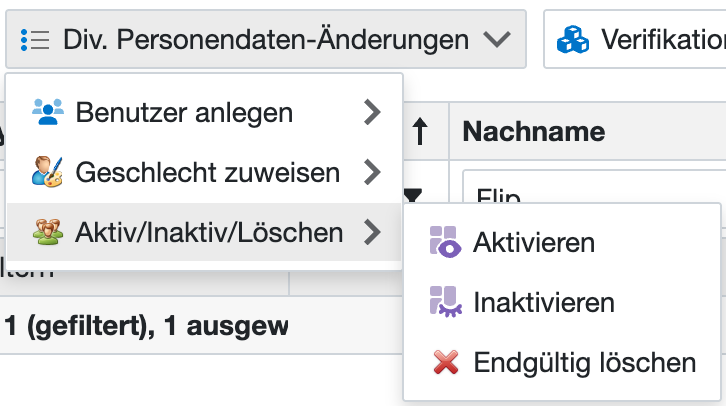This screenshot has height=406, width=726.
Task: Click the people icon next to Benutzer anlegen
Action: point(48,112)
